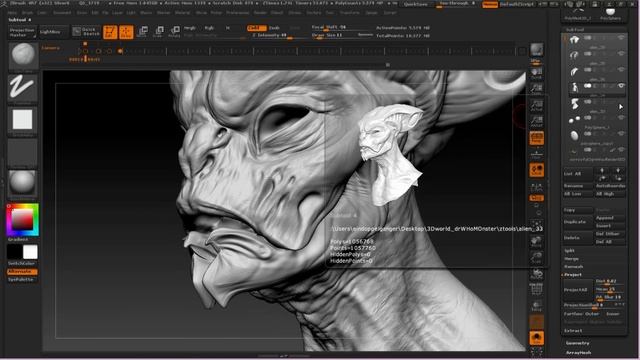Select the Rotate transform tool in top shelf
The height and width of the screenshot is (360, 640).
tap(174, 31)
